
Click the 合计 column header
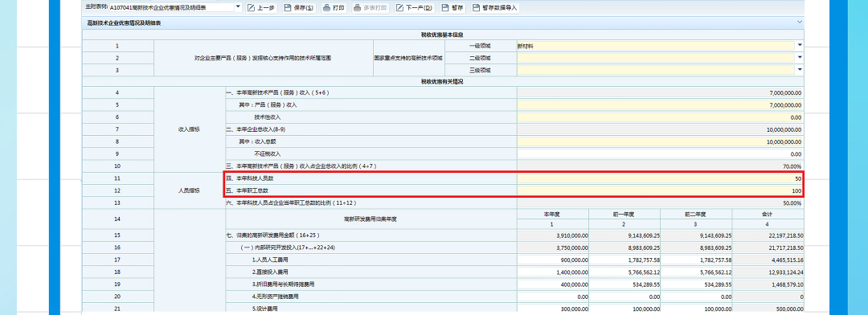768,214
